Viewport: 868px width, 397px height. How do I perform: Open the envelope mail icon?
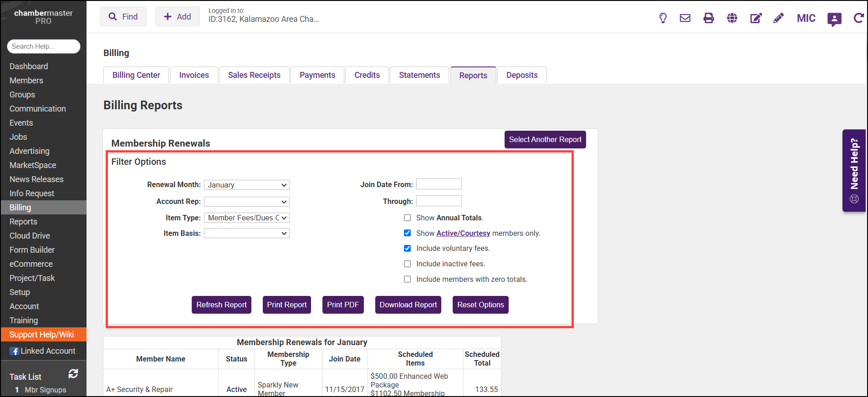coord(685,18)
